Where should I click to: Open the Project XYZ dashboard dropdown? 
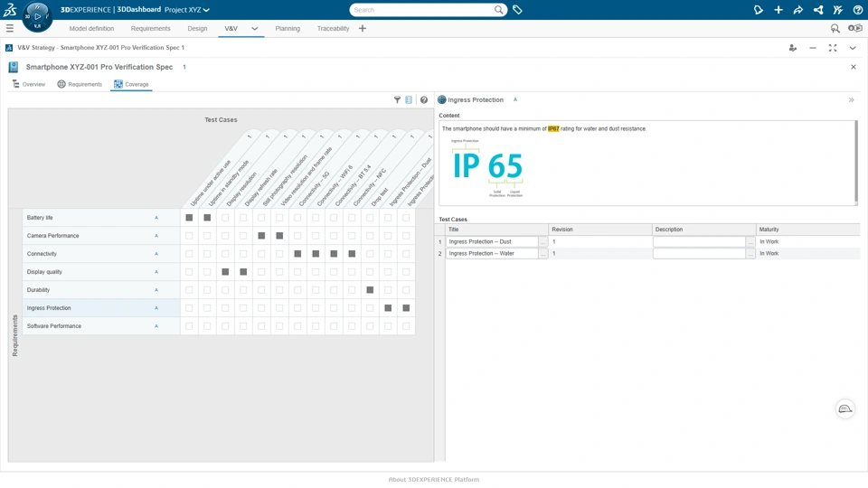click(187, 10)
